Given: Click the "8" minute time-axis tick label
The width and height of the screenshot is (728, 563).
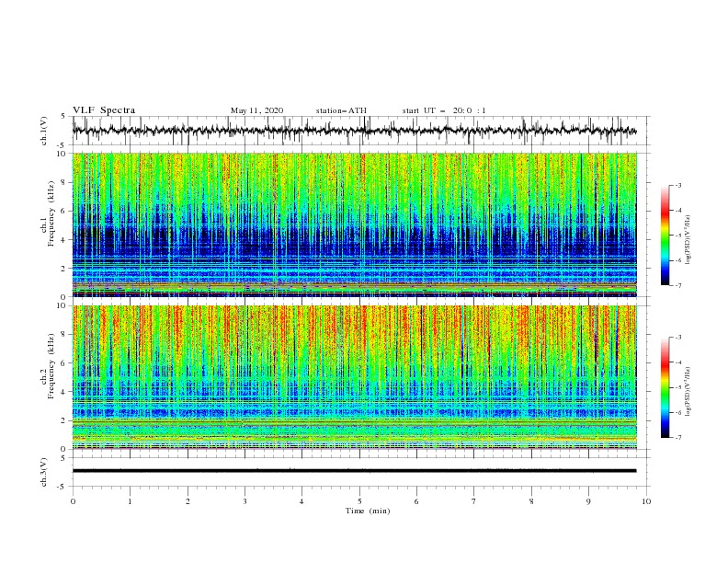Looking at the screenshot, I should 531,501.
